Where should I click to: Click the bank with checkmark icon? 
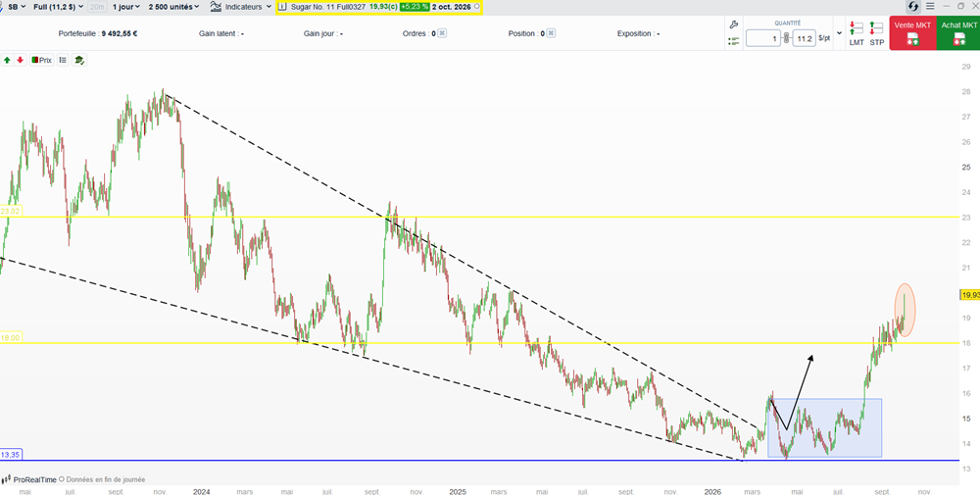[79, 60]
